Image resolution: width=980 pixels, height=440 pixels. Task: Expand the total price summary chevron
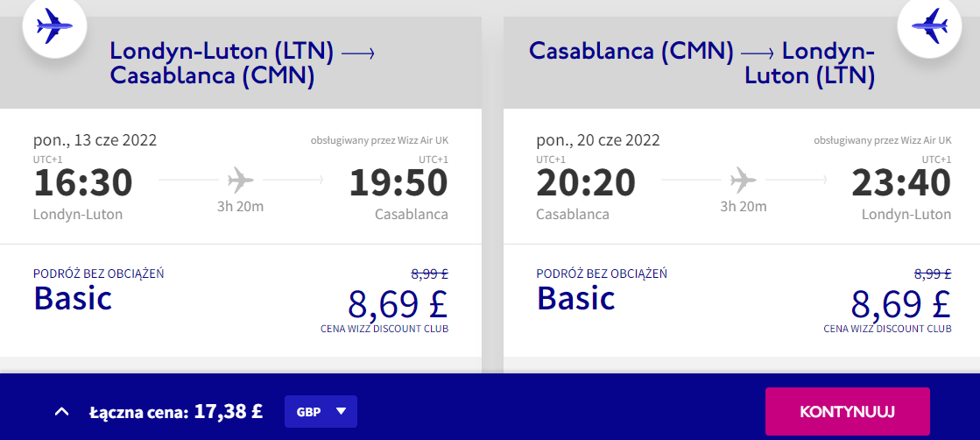[61, 412]
